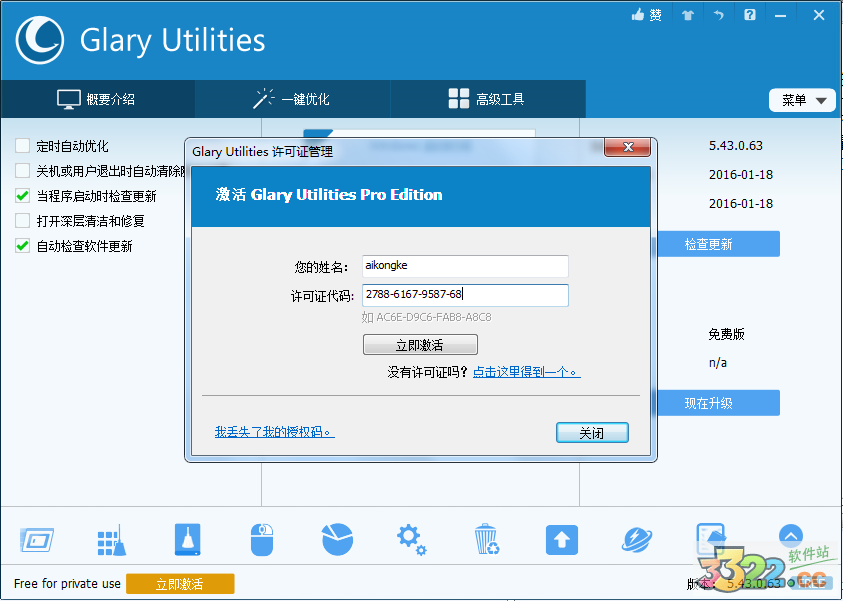
Task: Uncheck 自动检查软件更新 checkbox
Action: point(23,246)
